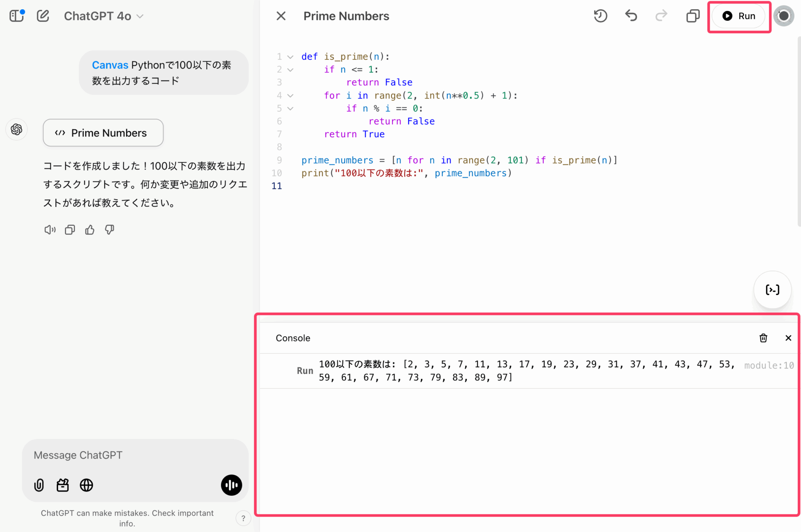Close the Console panel
Screen dimensions: 801x532
tap(788, 338)
